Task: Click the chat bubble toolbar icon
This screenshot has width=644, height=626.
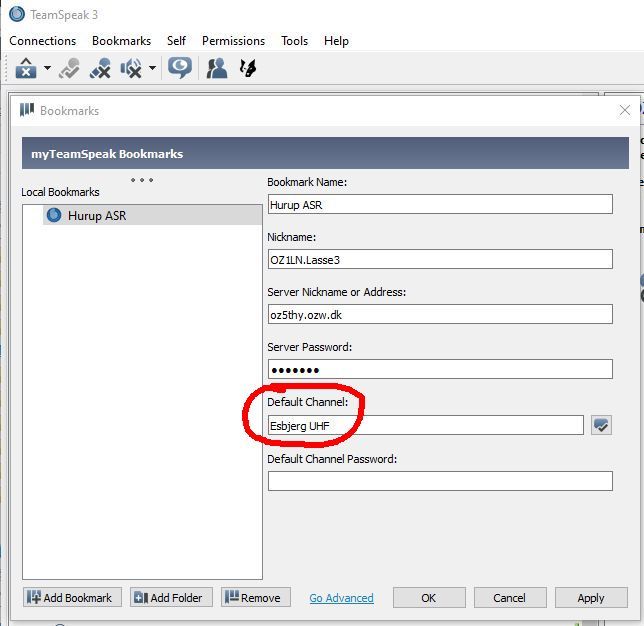Action: point(179,68)
